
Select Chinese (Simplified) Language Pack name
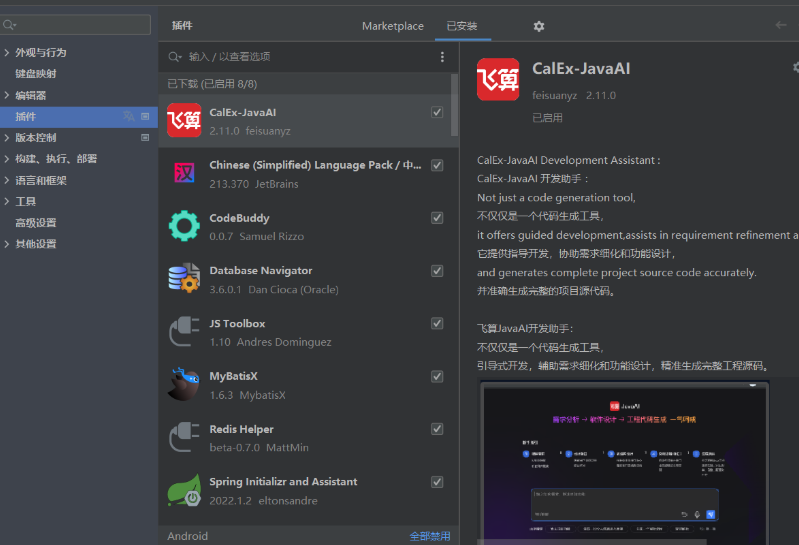click(315, 165)
